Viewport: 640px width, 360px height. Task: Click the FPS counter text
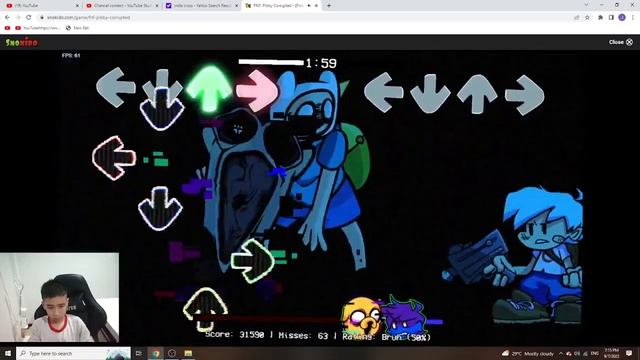tap(71, 56)
